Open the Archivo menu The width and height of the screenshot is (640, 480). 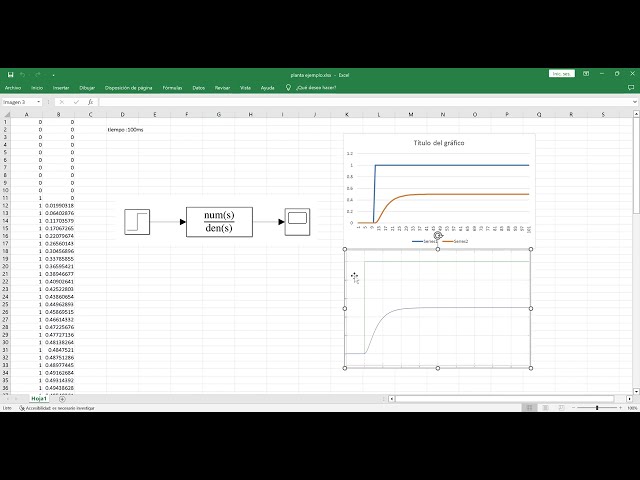pos(13,88)
